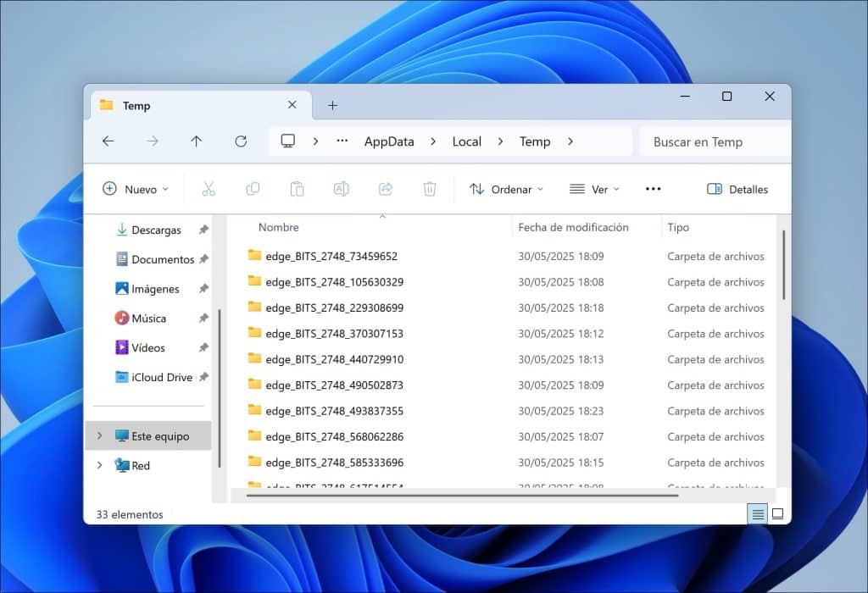Open a new tab with plus button
This screenshot has height=593, width=868.
332,105
